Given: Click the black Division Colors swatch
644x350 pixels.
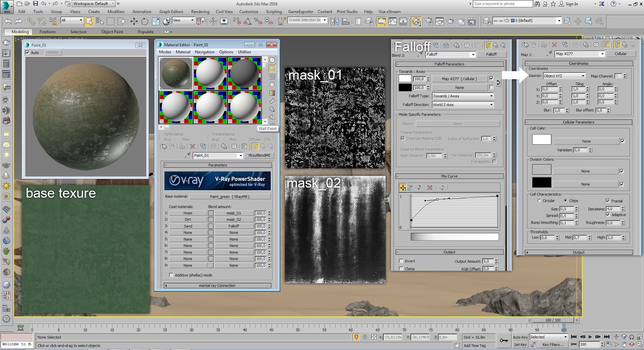Looking at the screenshot, I should (x=541, y=183).
